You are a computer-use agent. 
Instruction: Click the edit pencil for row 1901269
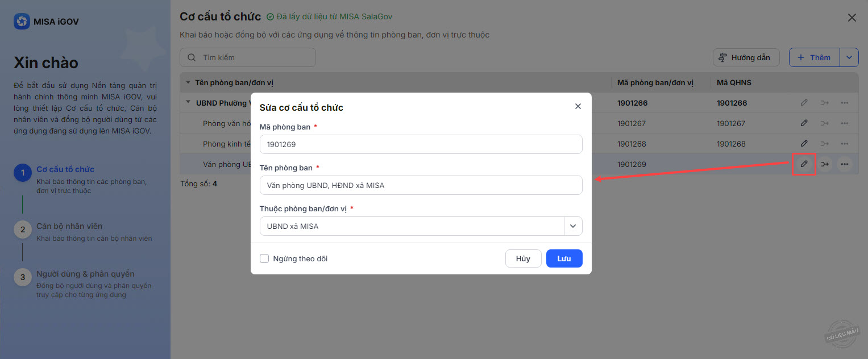(804, 164)
